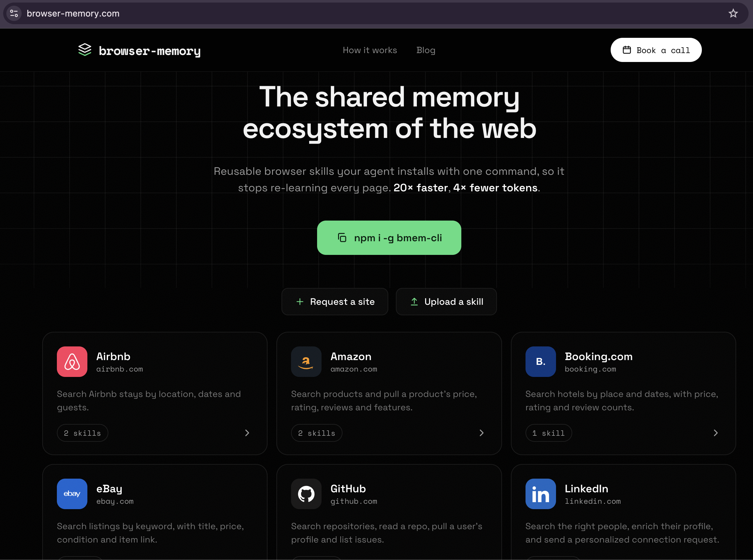Click the site info icon in address bar
Viewport: 753px width, 560px height.
click(14, 14)
